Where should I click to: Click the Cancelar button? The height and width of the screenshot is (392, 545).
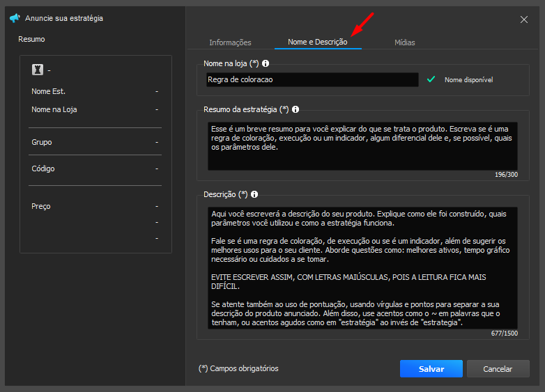[x=498, y=369]
